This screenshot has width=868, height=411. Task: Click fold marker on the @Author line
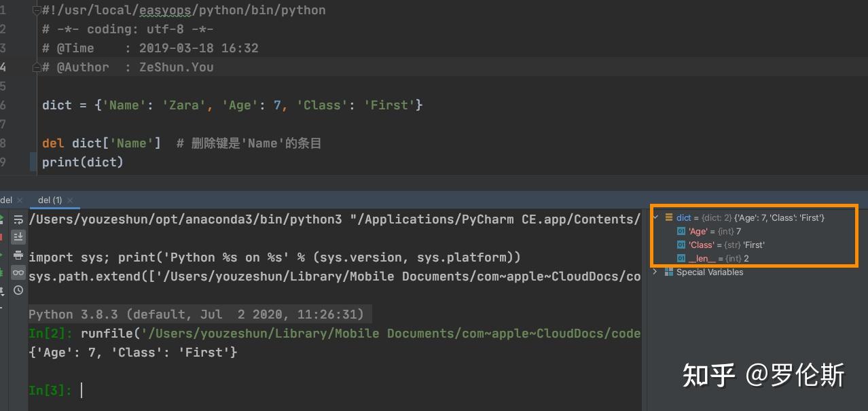point(36,67)
